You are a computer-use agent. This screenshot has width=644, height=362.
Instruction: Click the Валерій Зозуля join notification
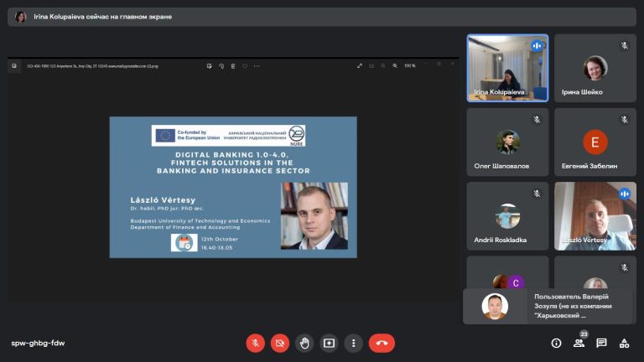[x=549, y=306]
